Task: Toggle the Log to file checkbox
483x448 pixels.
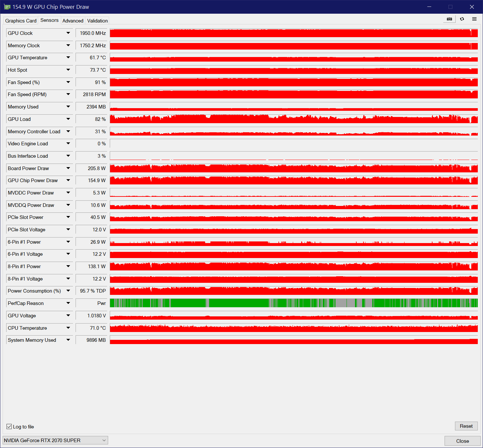Action: tap(9, 426)
